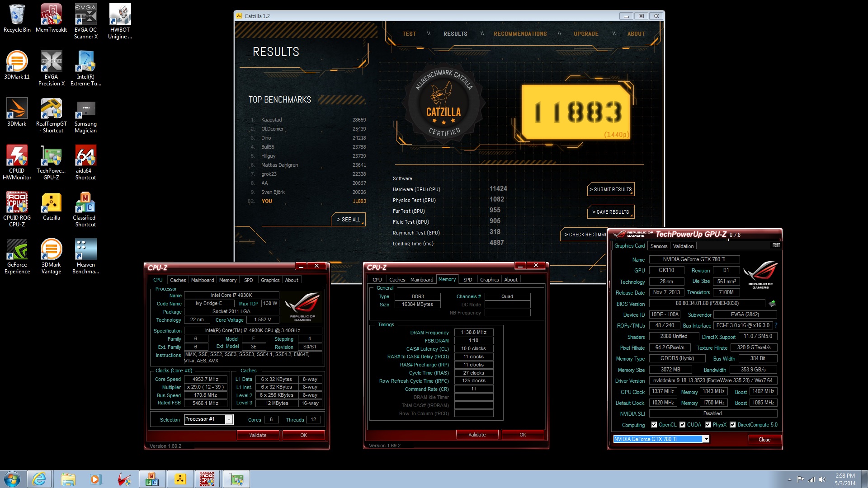Launch RealTempGT shortcut icon
Screen dimensions: 868x488
point(51,116)
